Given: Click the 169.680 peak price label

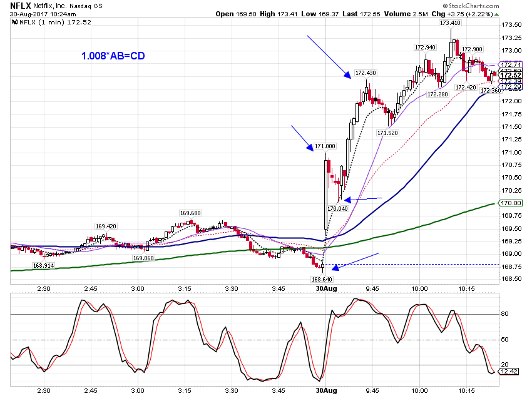Looking at the screenshot, I should pyautogui.click(x=190, y=213).
